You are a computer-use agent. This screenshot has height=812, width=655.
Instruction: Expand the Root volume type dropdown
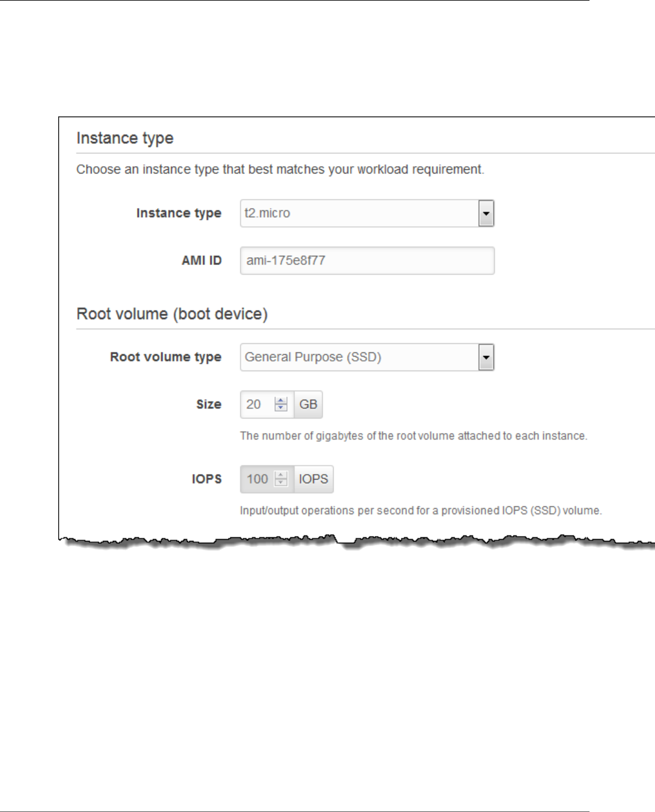367,357
